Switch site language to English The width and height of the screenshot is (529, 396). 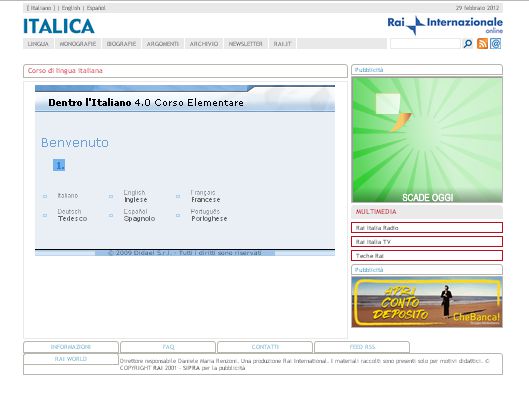[71, 8]
